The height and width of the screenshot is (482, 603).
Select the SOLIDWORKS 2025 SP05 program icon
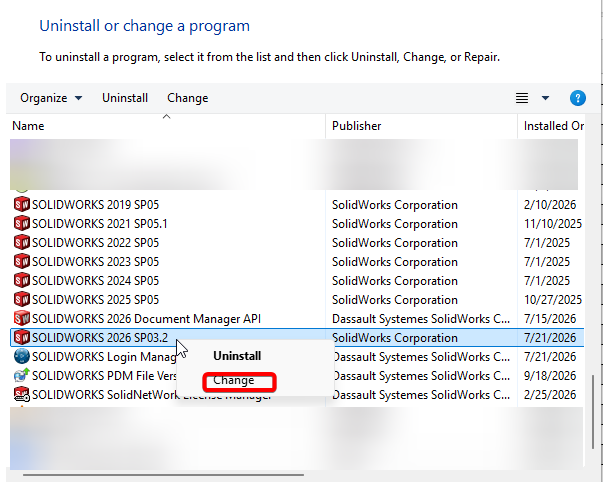(22, 299)
